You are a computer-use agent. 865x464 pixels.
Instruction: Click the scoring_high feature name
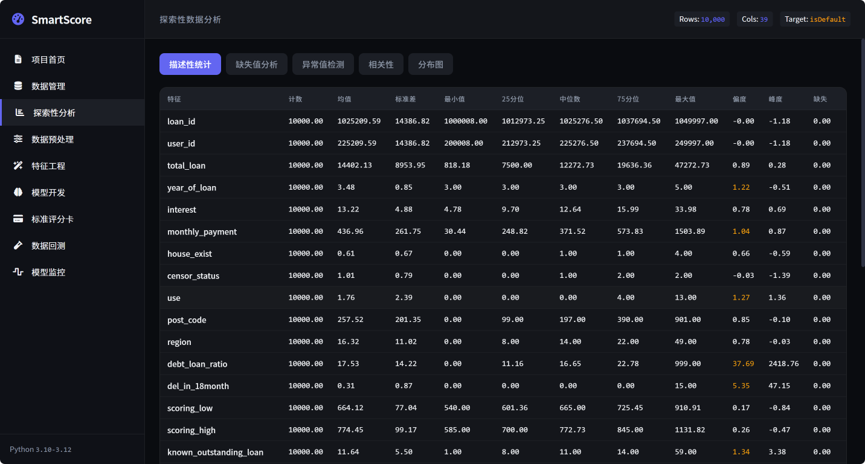pos(191,430)
